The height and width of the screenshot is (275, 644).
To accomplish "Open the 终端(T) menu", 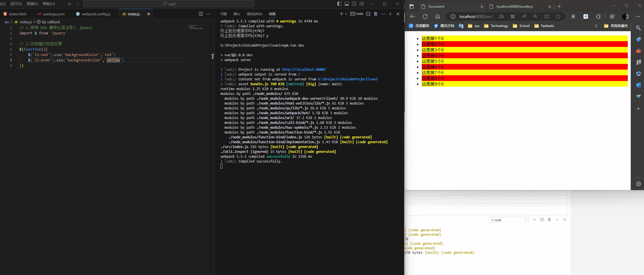I will 32,4.
